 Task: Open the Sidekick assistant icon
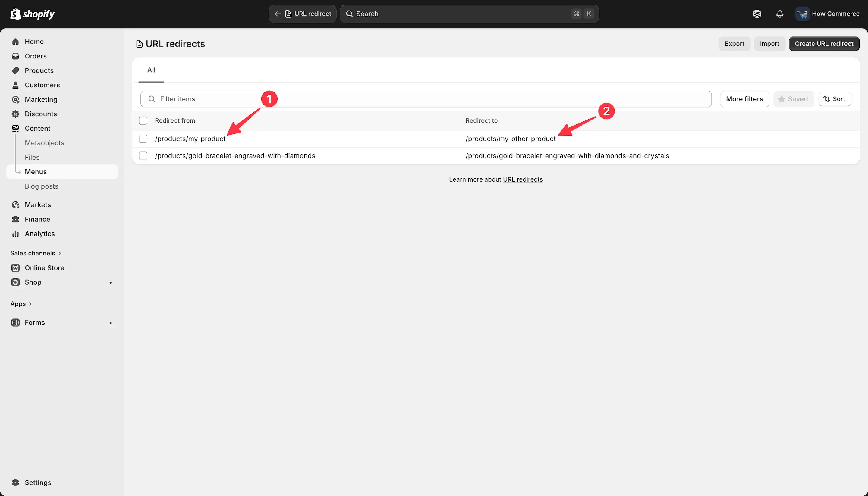tap(757, 14)
